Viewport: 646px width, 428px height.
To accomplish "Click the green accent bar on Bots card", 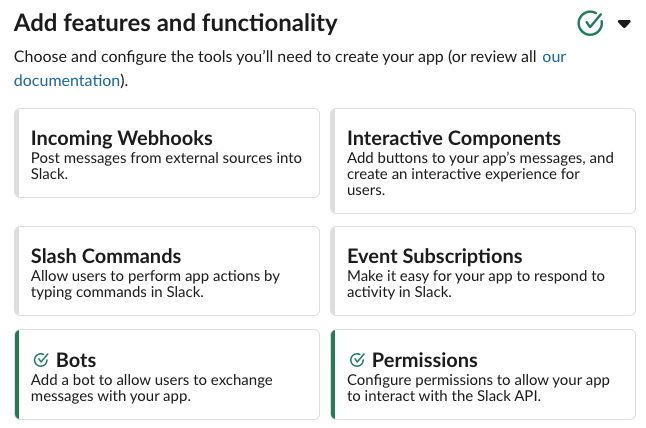I will 18,374.
